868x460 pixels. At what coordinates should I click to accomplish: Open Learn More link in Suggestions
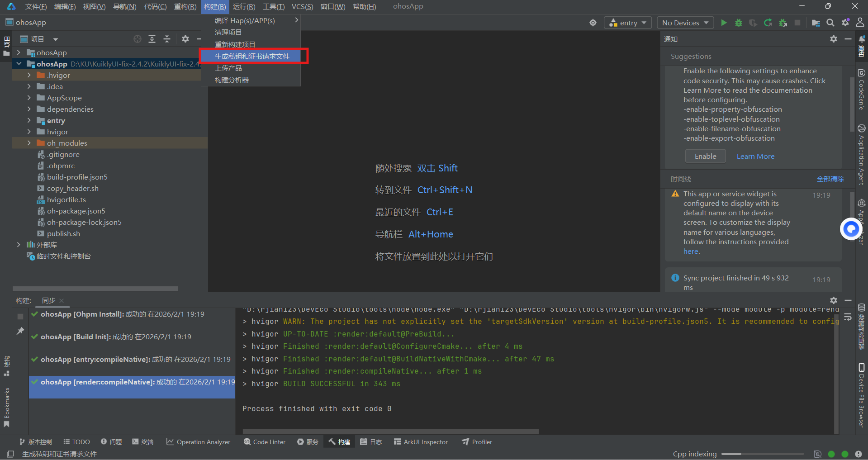(x=755, y=156)
